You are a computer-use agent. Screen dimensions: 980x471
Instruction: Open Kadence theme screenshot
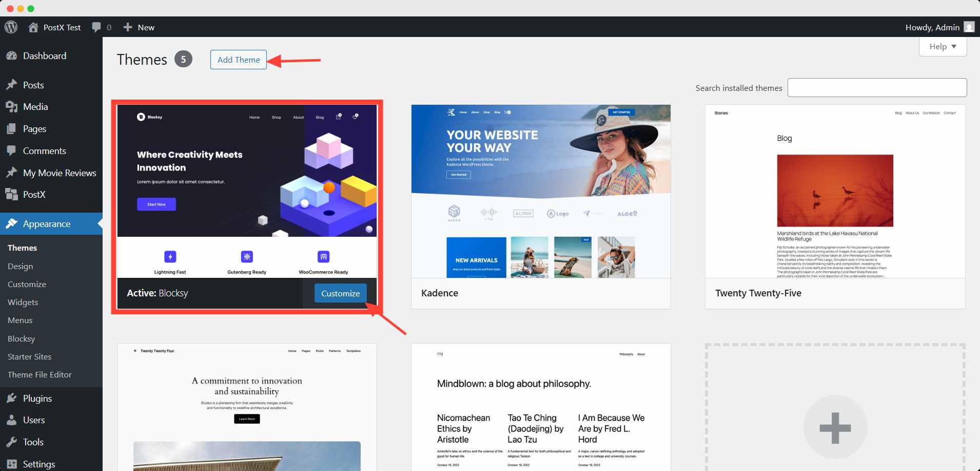pyautogui.click(x=541, y=191)
